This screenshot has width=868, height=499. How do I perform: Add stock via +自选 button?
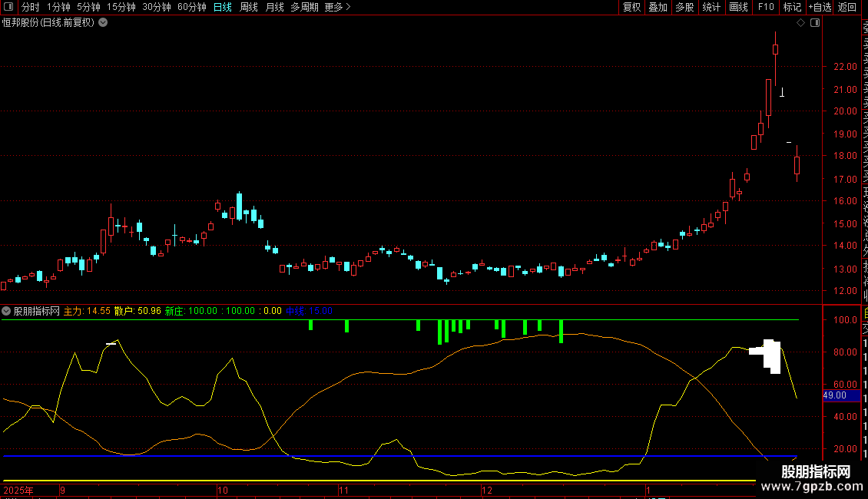[x=820, y=7]
